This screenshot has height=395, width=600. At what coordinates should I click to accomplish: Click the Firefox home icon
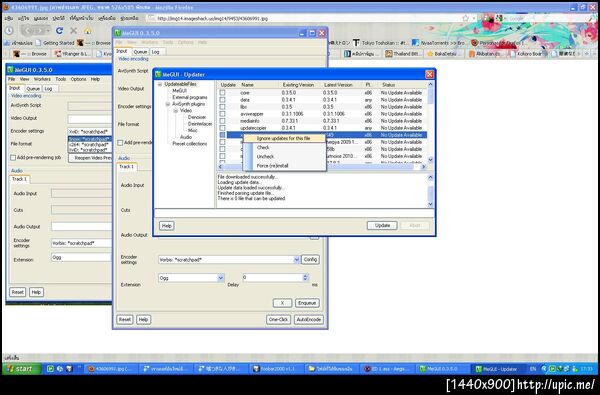click(88, 31)
